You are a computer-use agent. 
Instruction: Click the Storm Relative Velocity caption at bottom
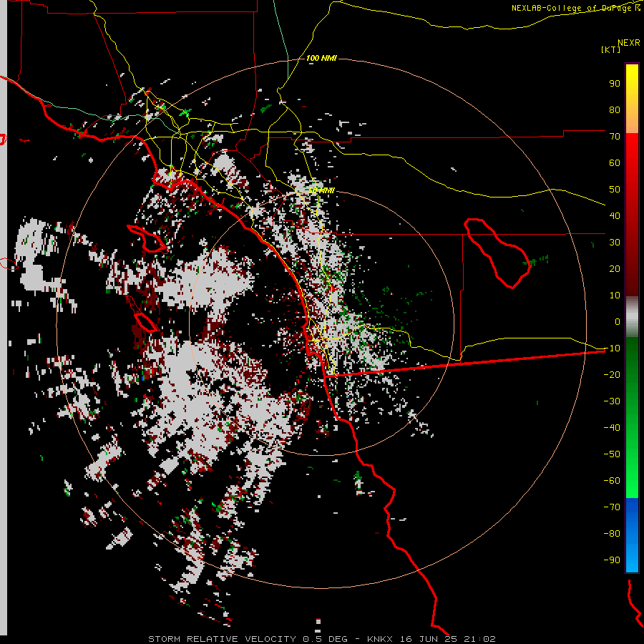[322, 639]
